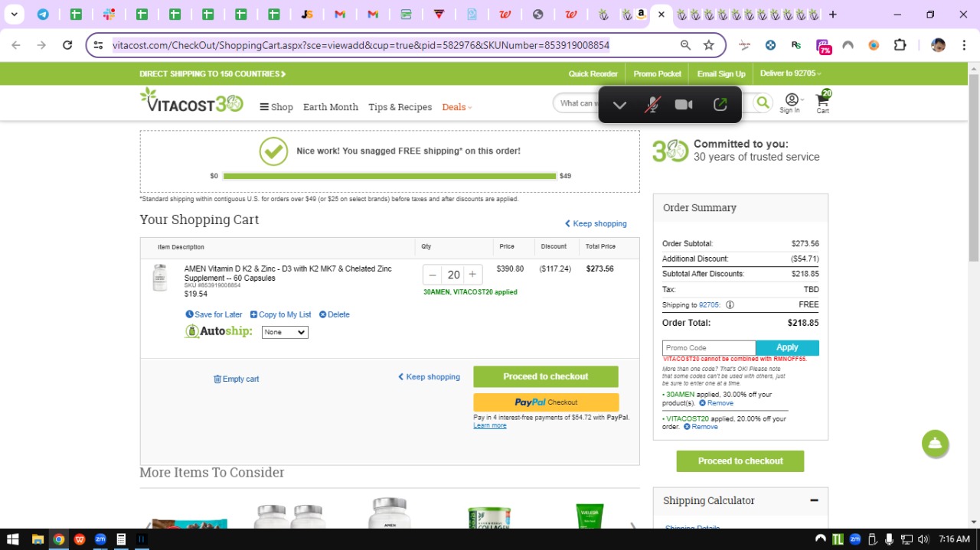Screen dimensions: 980x550
Task: Click Keep shopping link beside Empty cart
Action: tap(429, 376)
